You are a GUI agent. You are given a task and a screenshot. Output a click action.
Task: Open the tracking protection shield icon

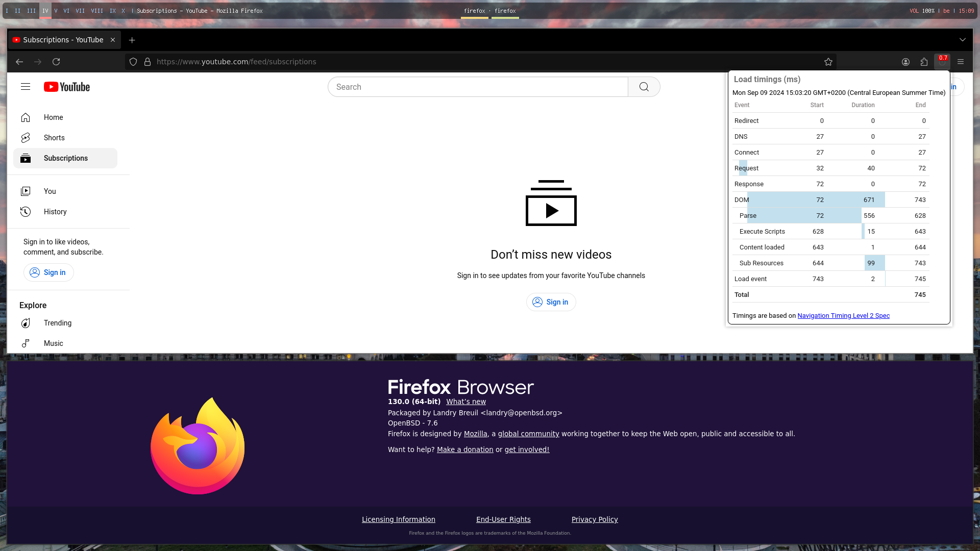pos(133,62)
